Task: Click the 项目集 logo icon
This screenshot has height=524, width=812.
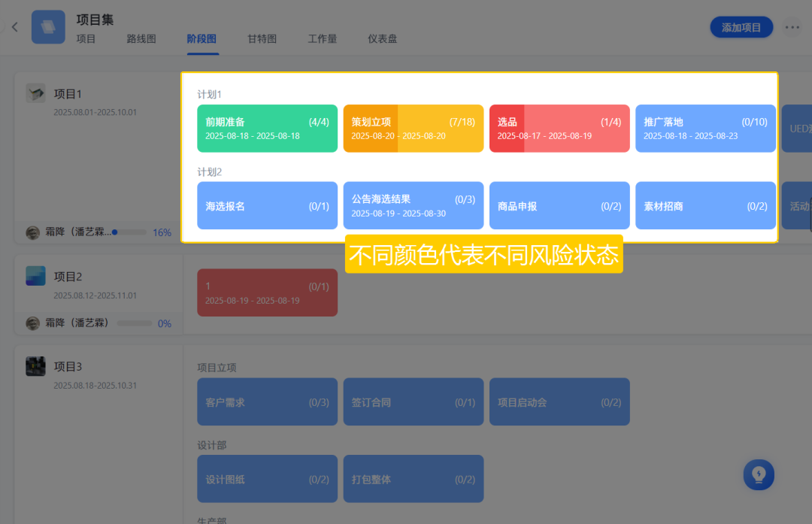Action: [48, 28]
